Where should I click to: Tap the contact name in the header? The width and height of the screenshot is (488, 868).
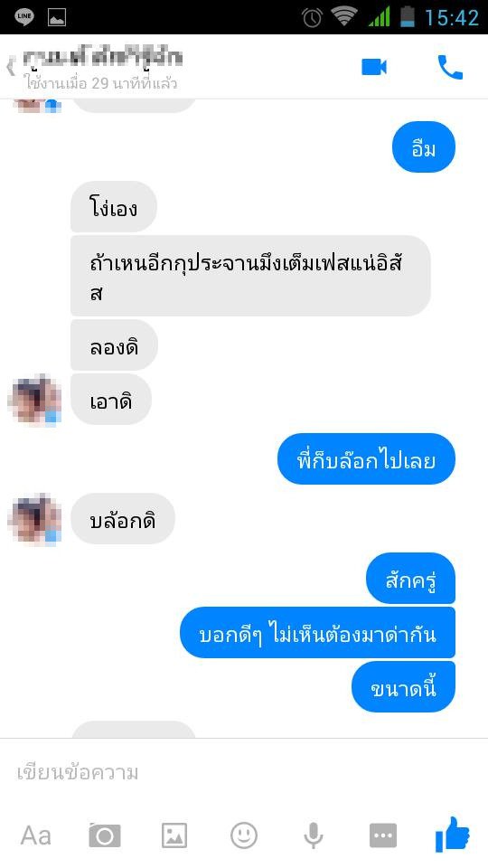tap(103, 58)
